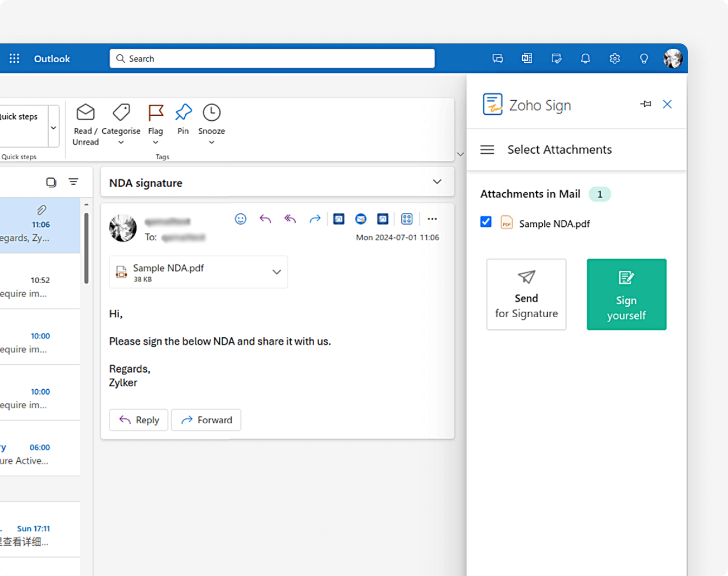Image resolution: width=728 pixels, height=576 pixels.
Task: Open notifications bell icon
Action: coord(586,58)
